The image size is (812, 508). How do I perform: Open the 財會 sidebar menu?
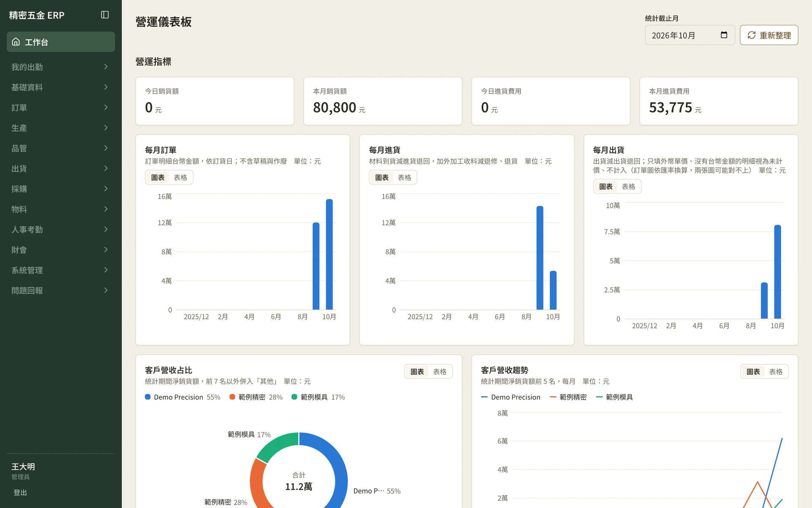point(61,250)
